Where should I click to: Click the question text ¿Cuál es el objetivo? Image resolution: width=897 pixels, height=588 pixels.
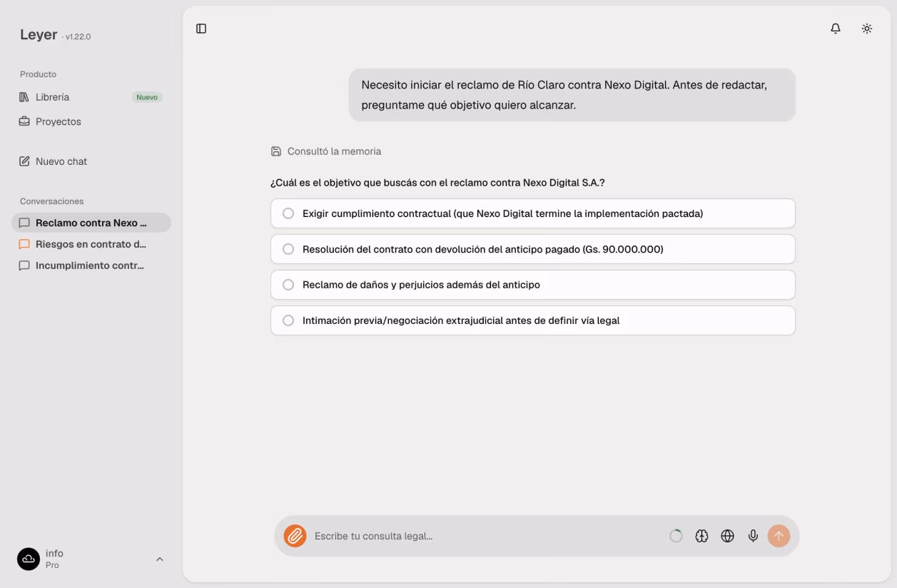click(x=437, y=183)
